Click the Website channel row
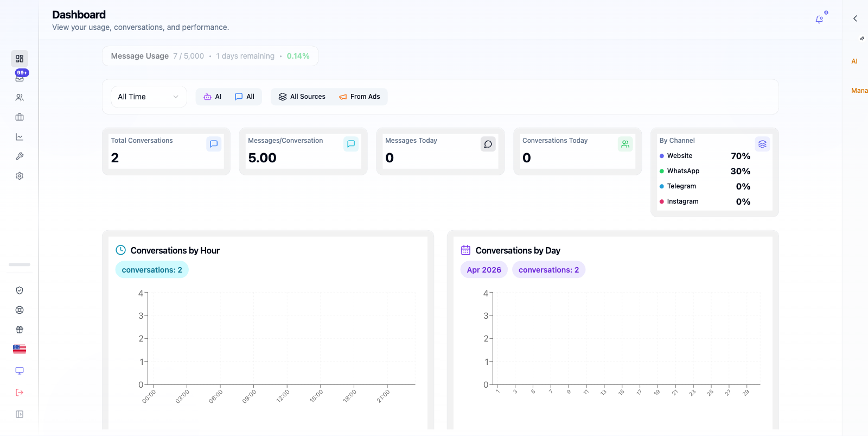Image resolution: width=868 pixels, height=436 pixels. [705, 156]
